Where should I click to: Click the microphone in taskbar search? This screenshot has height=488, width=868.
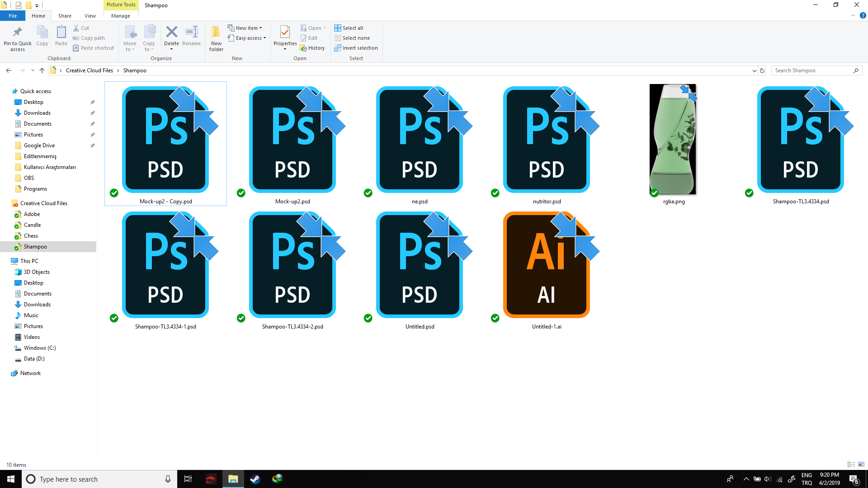(x=168, y=479)
